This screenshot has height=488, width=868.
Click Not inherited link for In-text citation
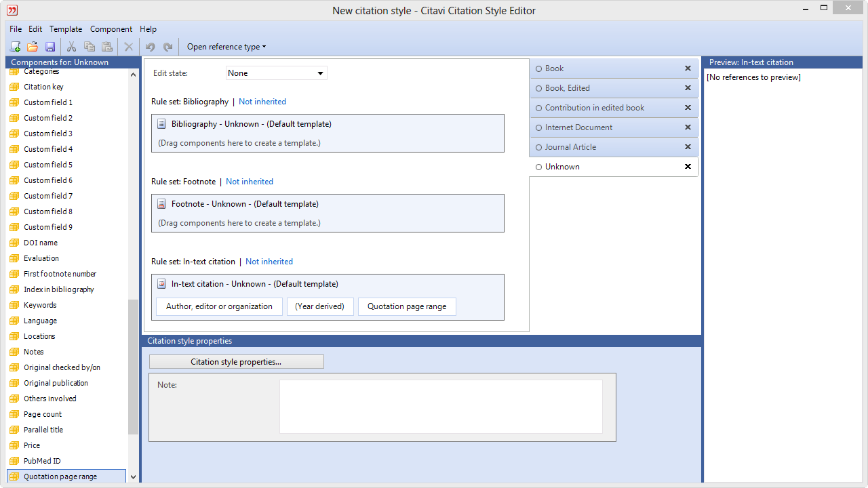click(269, 262)
